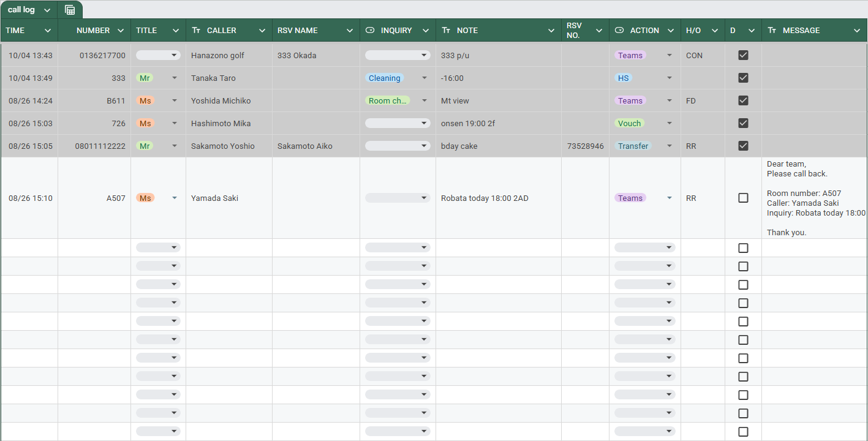Viewport: 868px width, 441px height.
Task: Select note cell bday cake
Action: pos(499,146)
